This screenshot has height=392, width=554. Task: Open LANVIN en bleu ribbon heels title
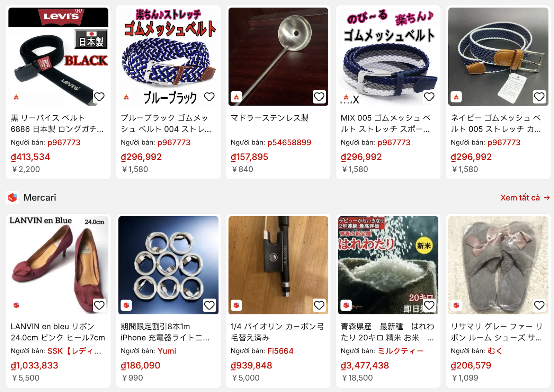(x=58, y=332)
